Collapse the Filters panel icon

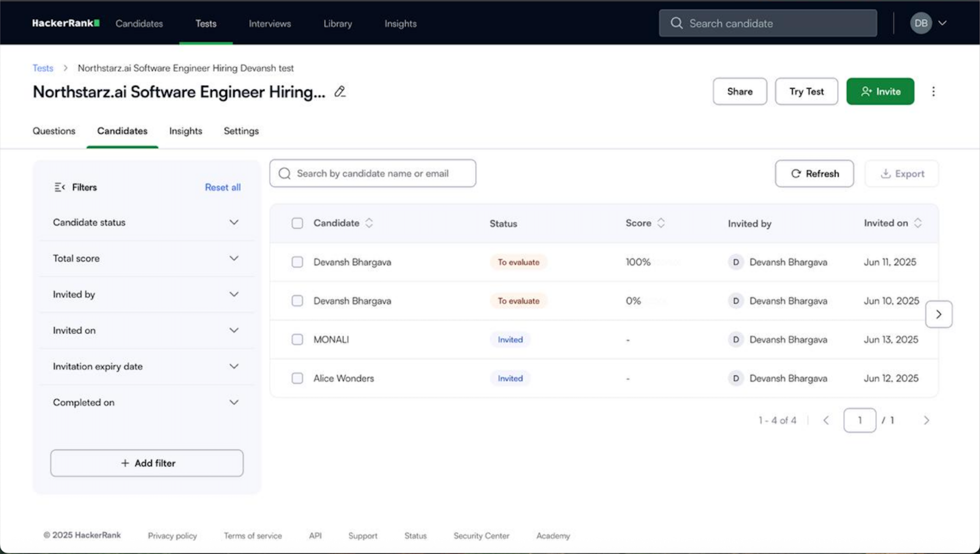point(59,187)
